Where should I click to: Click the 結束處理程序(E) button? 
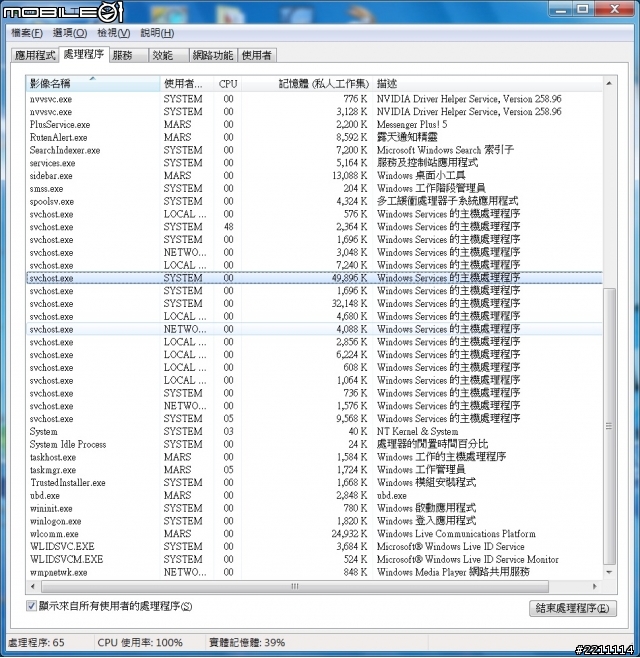[573, 608]
